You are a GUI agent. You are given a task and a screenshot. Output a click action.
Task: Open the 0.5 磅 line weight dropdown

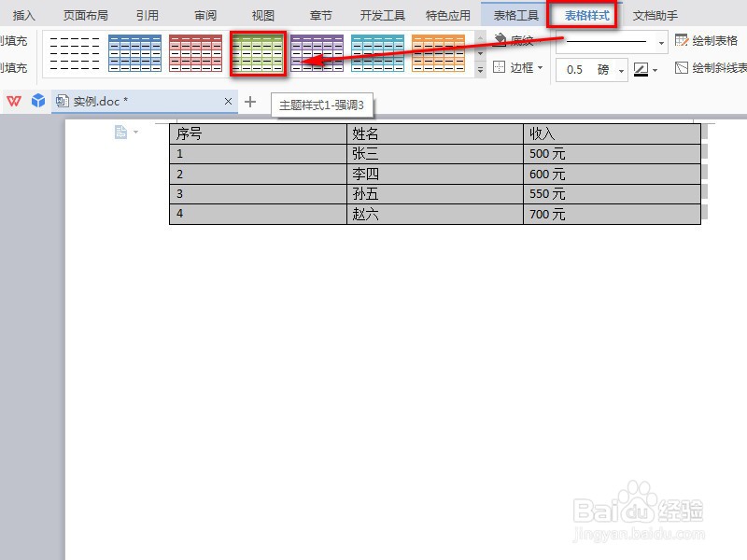621,69
